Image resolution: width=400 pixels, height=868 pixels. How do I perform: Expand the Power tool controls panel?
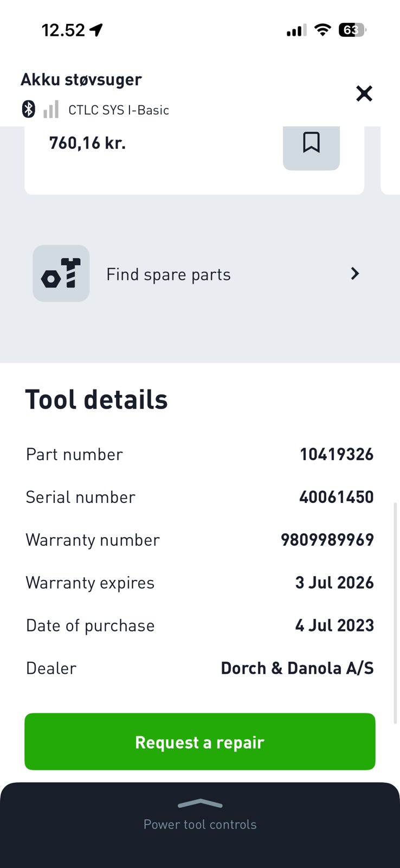pos(200,824)
